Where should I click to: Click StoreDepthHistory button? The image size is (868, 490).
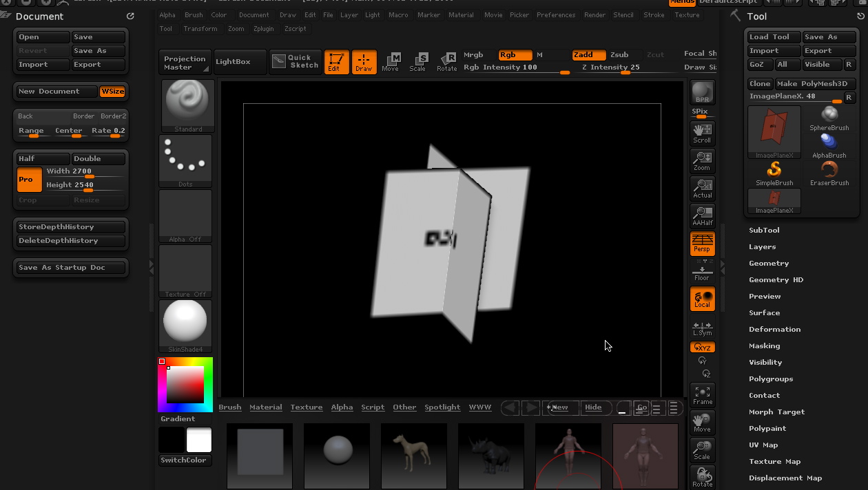71,227
